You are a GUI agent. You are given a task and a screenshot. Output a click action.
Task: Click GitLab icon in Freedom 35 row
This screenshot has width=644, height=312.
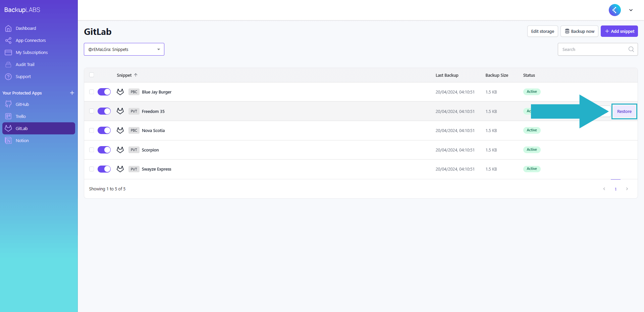click(x=120, y=111)
